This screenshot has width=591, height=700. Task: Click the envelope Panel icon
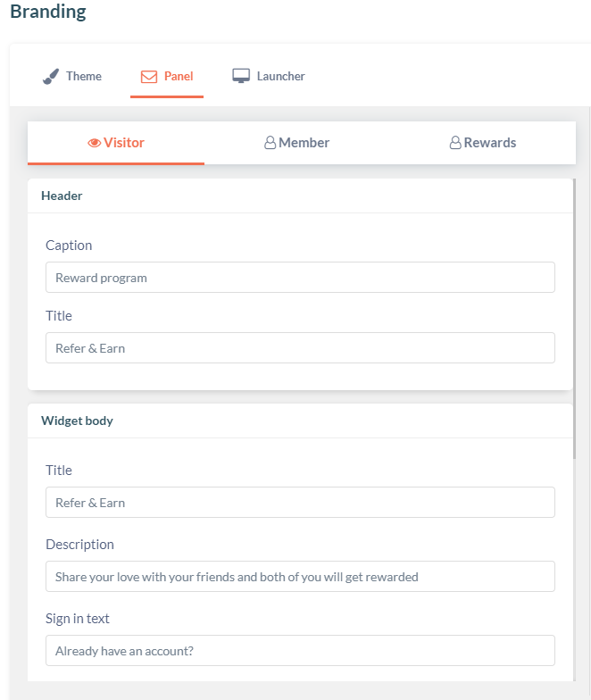click(149, 77)
